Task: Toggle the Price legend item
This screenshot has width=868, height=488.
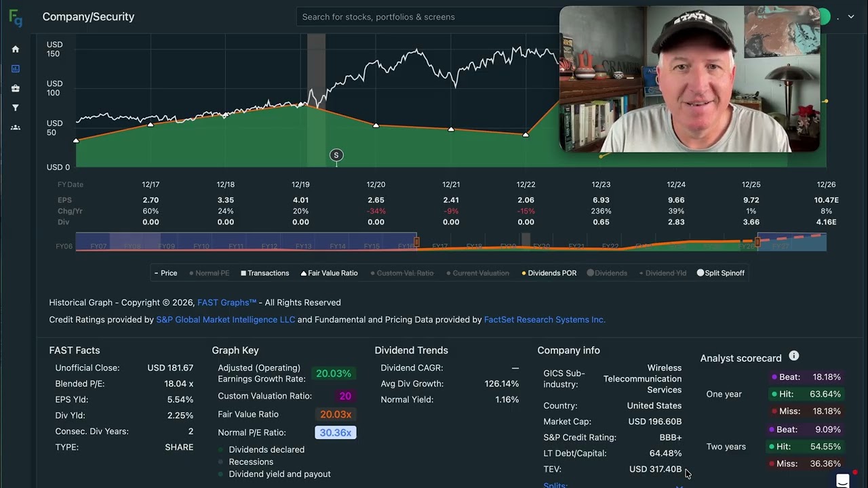Action: pyautogui.click(x=165, y=273)
